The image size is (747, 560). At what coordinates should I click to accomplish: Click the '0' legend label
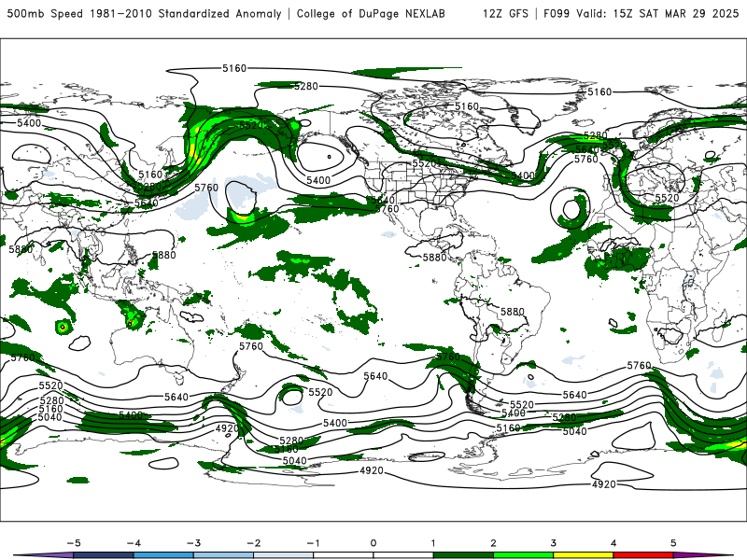click(373, 543)
